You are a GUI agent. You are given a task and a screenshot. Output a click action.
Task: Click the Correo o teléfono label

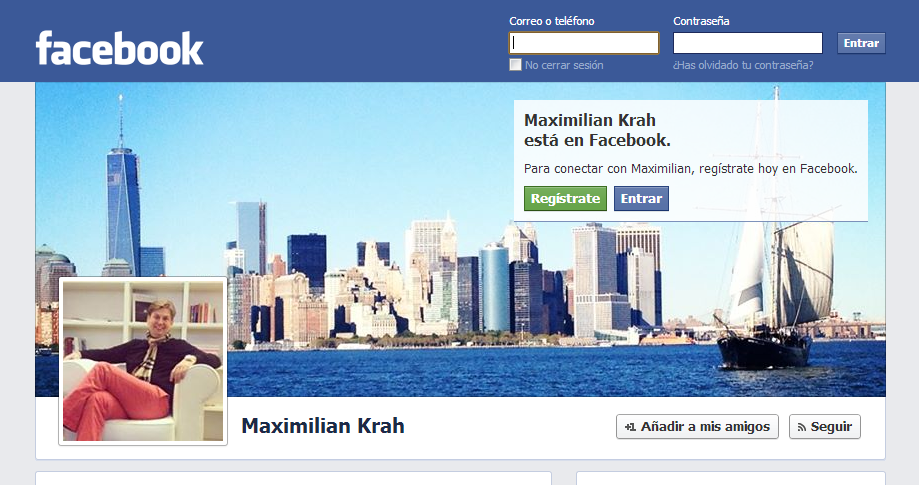[552, 21]
